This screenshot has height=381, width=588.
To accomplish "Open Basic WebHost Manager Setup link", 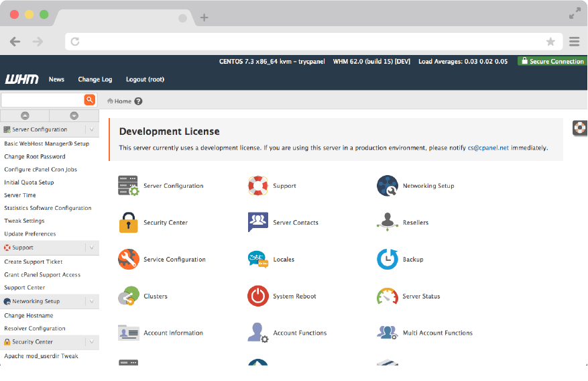I will click(46, 144).
